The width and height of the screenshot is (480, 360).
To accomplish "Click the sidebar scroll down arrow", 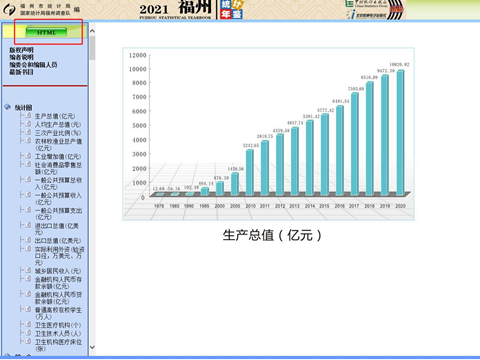I will [92, 347].
